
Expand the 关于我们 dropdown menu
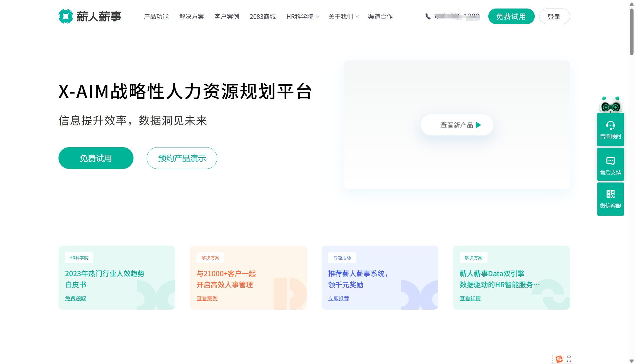tap(341, 16)
